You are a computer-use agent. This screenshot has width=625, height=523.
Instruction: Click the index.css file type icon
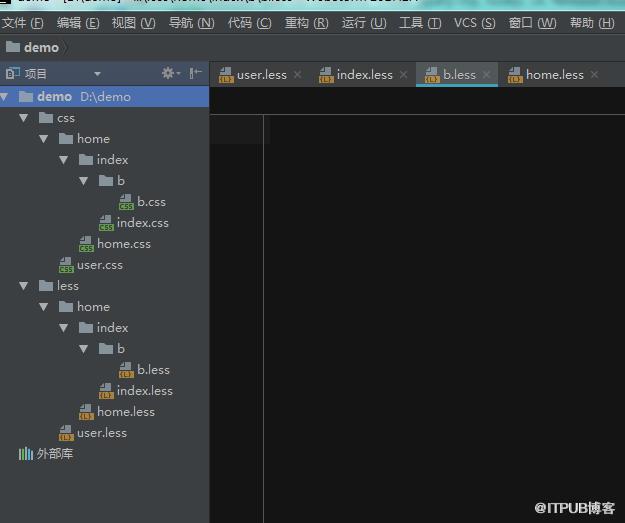[x=106, y=223]
